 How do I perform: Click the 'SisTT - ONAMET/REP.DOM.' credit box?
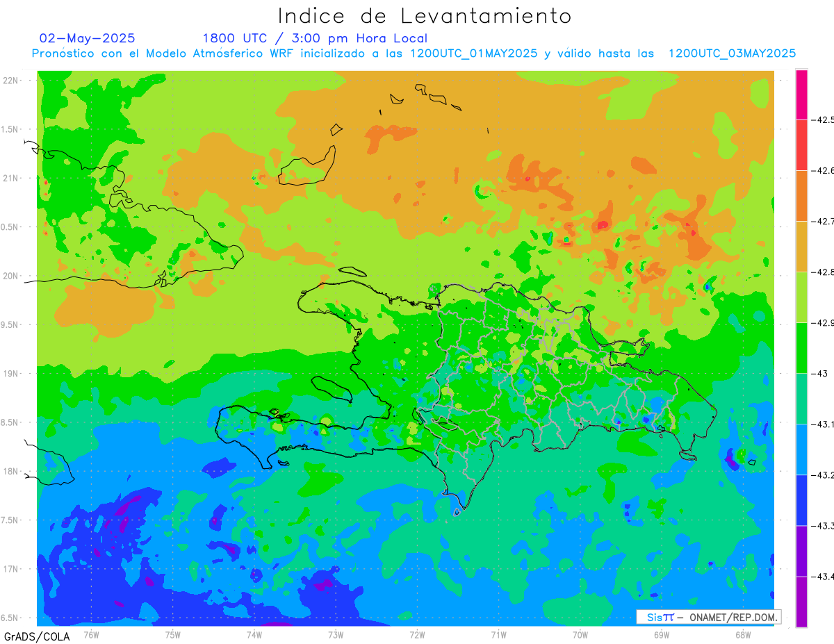point(708,617)
